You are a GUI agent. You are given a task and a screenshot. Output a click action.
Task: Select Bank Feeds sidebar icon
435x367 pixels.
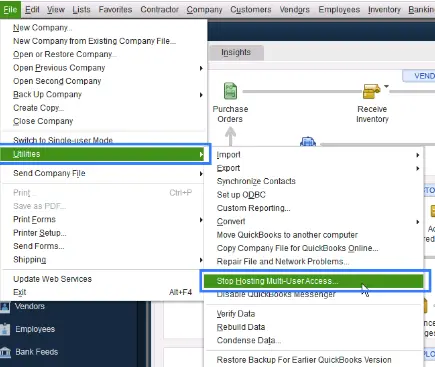point(5,352)
